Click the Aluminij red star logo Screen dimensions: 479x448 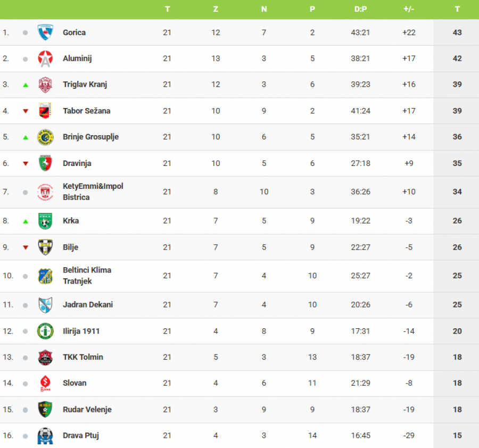click(45, 59)
